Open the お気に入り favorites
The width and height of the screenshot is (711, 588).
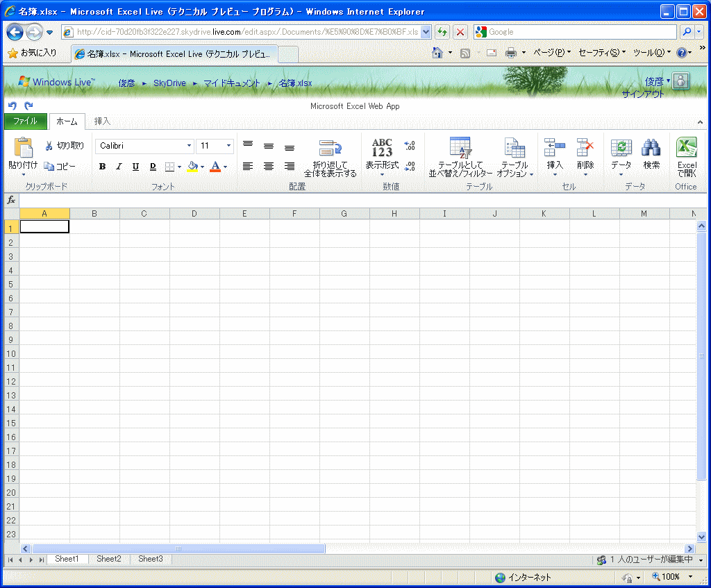coord(33,53)
